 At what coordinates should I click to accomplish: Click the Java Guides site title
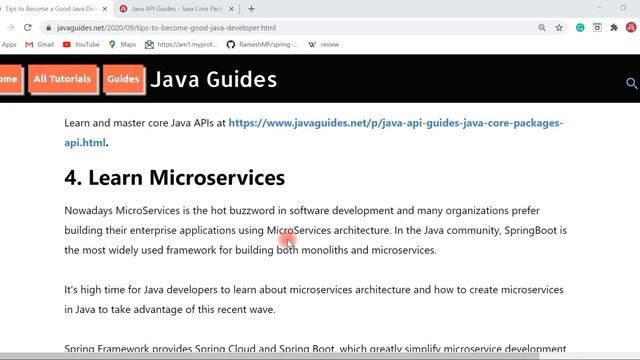pyautogui.click(x=213, y=79)
